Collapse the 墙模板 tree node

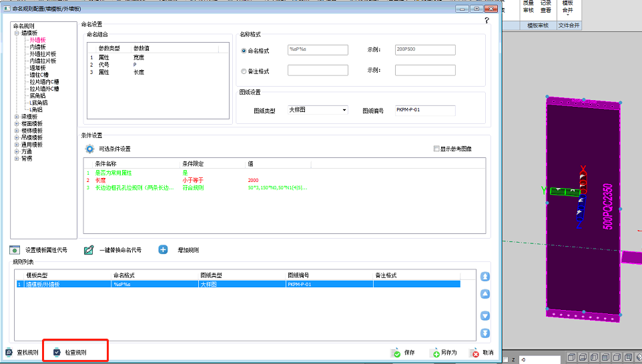click(16, 33)
